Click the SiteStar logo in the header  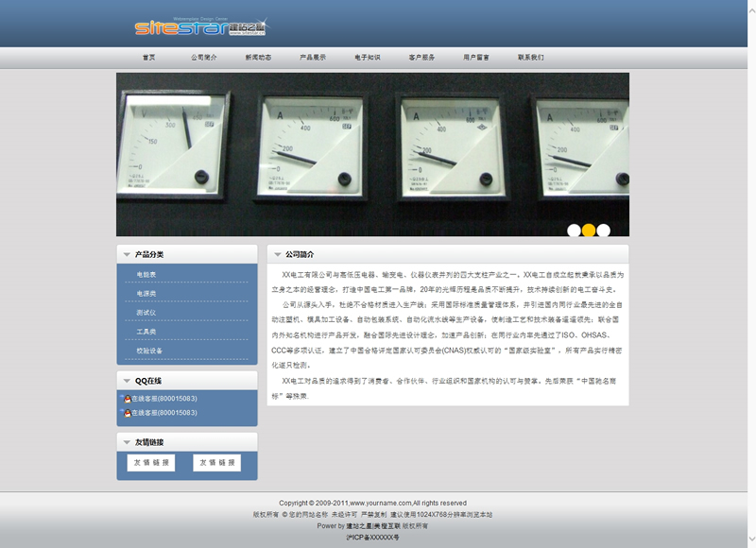coord(200,26)
